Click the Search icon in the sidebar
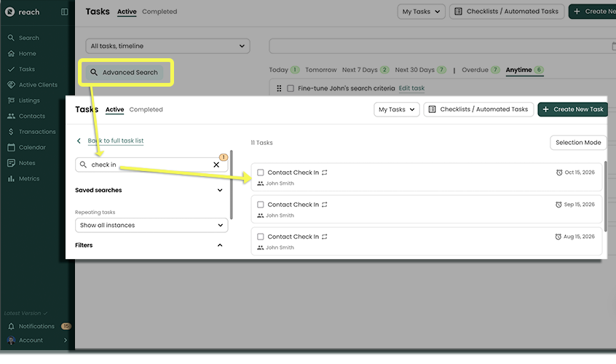This screenshot has width=616, height=364. click(x=11, y=38)
